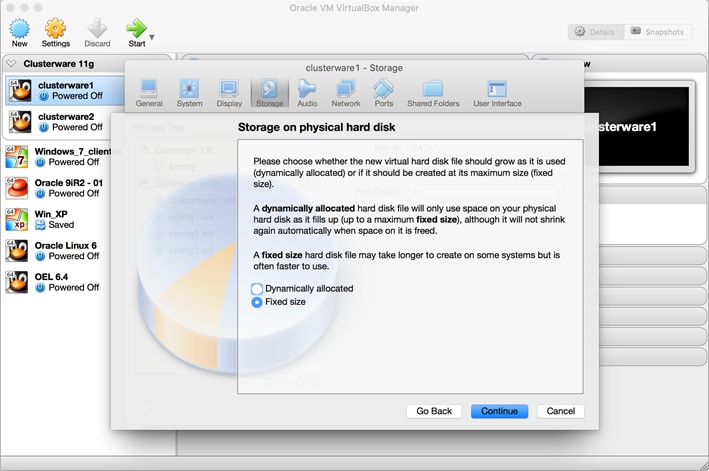Switch to the Details view button
Image resolution: width=709 pixels, height=471 pixels.
(596, 32)
